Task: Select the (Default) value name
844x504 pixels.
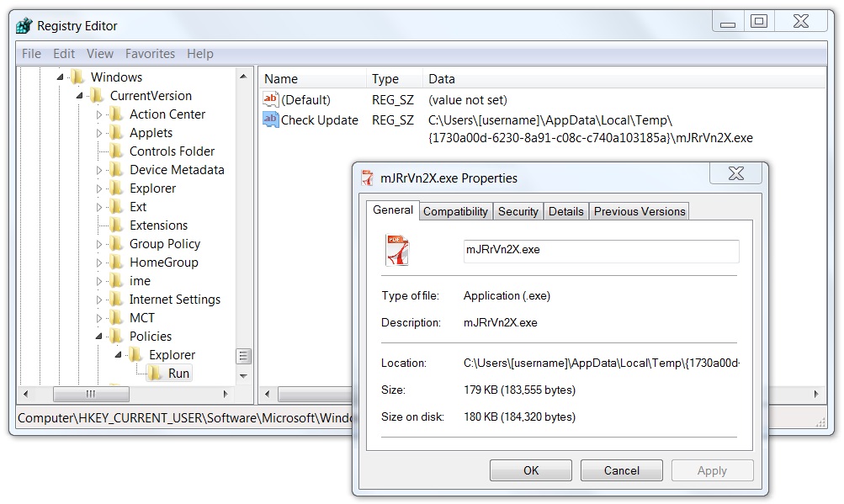Action: (305, 100)
